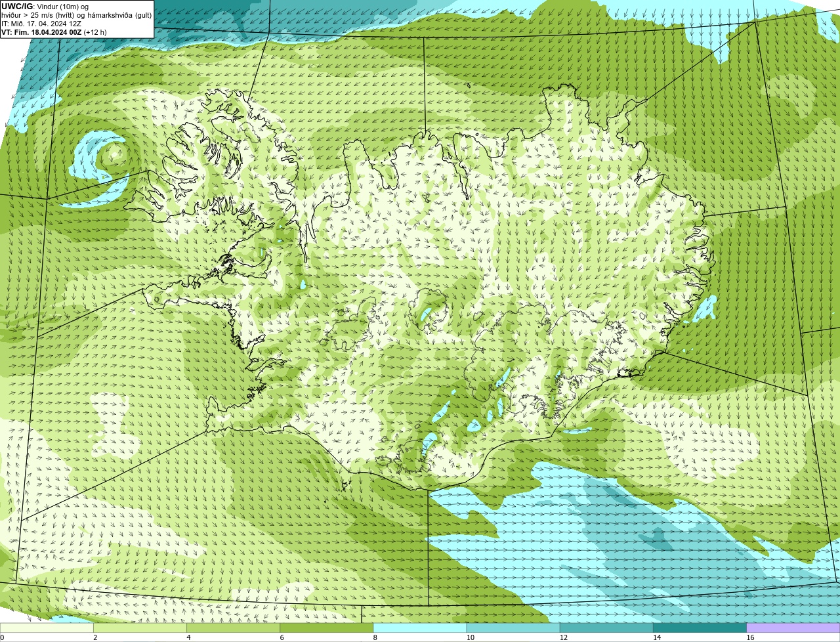Click the purple legend swatch above 16 m/s
Viewport: 840px width, 642px height.
[793, 628]
